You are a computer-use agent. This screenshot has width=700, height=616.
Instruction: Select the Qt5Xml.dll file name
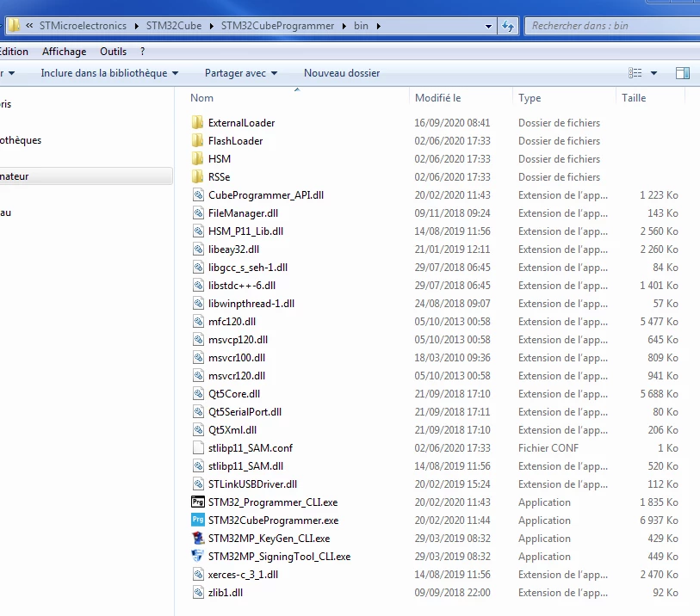click(x=232, y=430)
